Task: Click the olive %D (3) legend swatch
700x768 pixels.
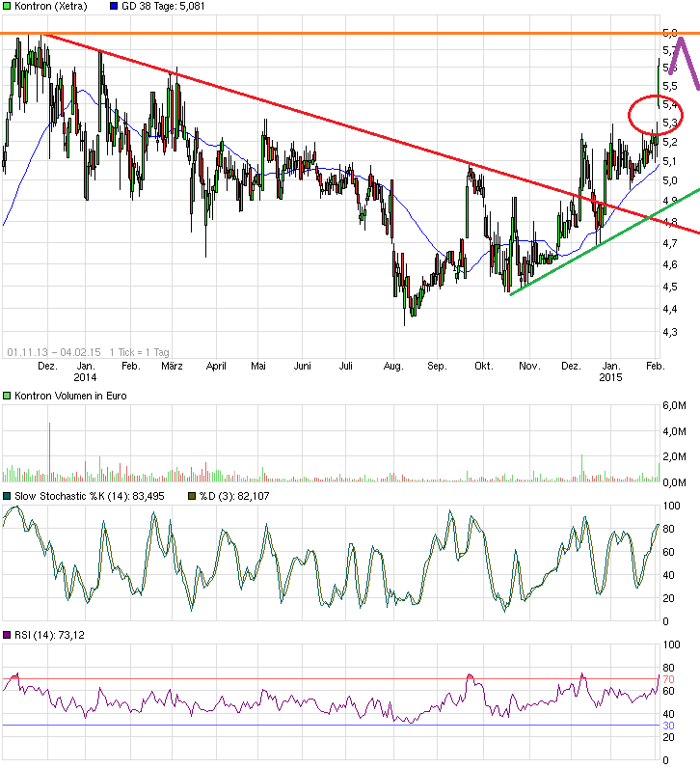Action: pos(192,496)
